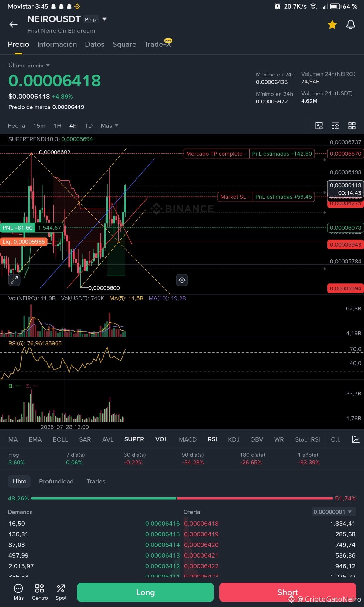This screenshot has height=607, width=364.
Task: Open chart drawing tools icon
Action: tap(319, 126)
